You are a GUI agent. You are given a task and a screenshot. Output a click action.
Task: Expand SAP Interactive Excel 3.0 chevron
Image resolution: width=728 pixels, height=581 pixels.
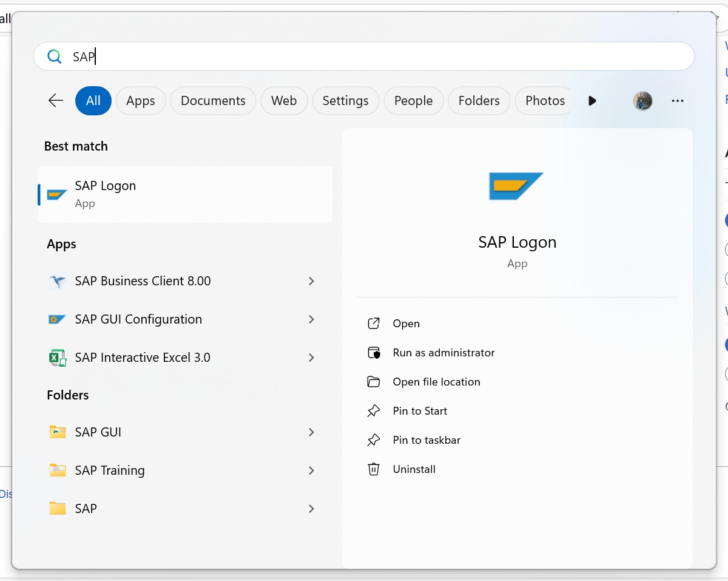click(x=311, y=358)
